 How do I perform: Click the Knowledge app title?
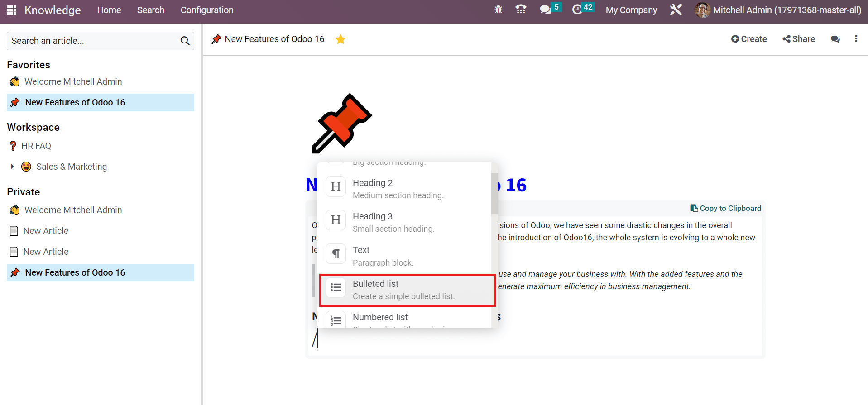pos(53,10)
